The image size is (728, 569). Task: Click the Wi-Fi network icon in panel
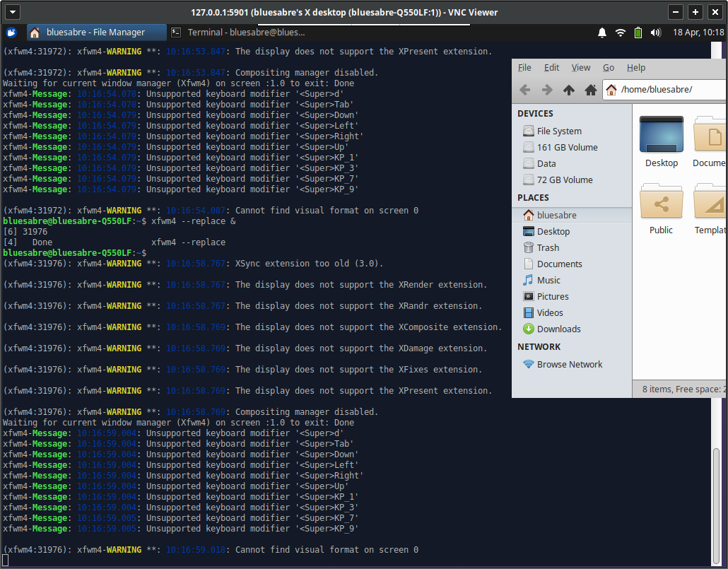[621, 33]
